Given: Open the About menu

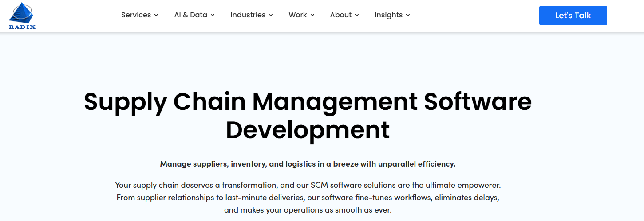Looking at the screenshot, I should click(x=341, y=15).
